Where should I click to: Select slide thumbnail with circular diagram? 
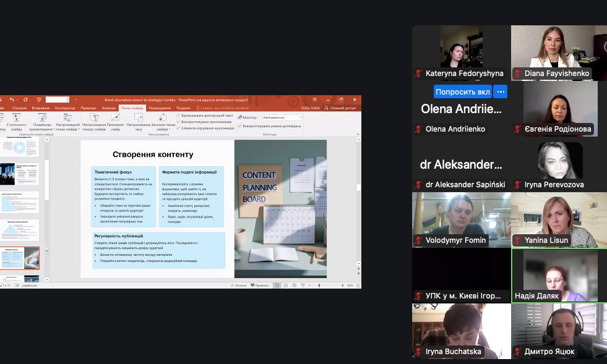tap(20, 147)
